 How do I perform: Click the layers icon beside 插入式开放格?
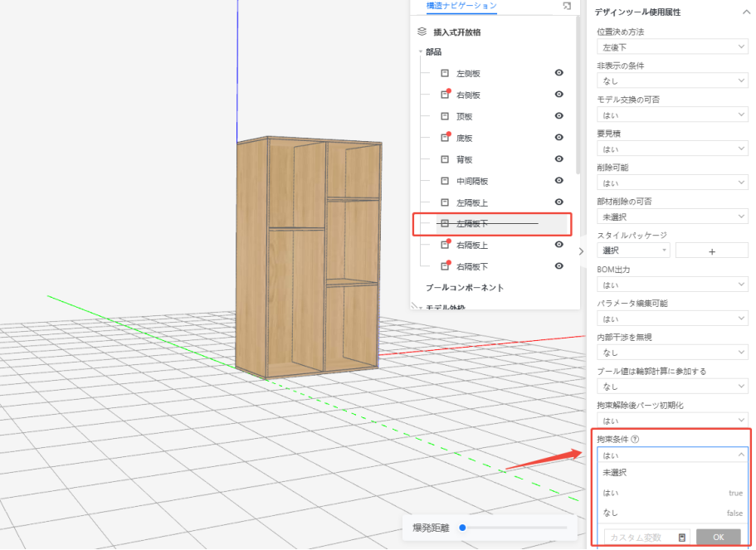422,32
